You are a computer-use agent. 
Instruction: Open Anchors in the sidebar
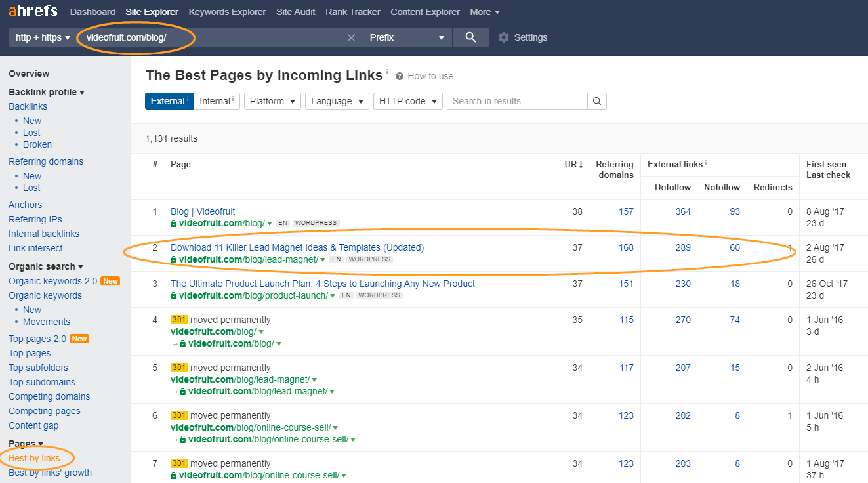(x=25, y=205)
